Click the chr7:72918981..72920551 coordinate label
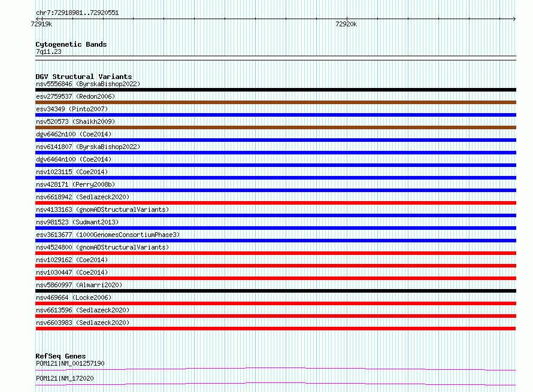This screenshot has height=392, width=533. (x=77, y=13)
